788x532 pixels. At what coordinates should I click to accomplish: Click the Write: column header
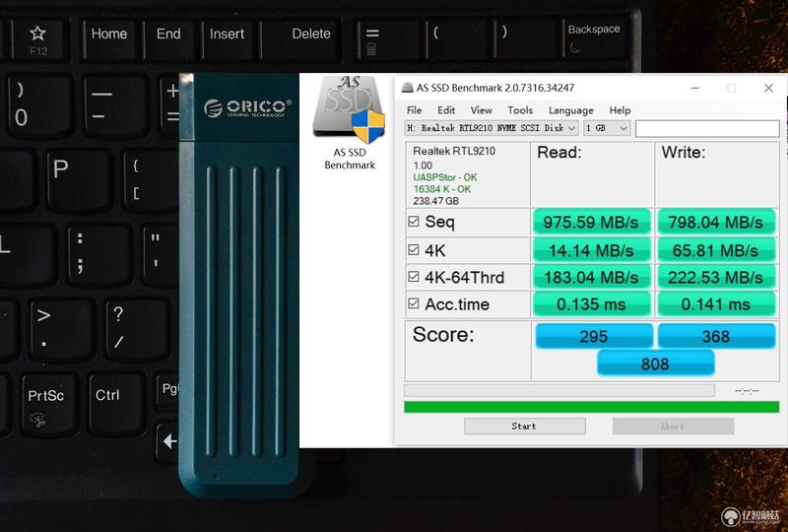pyautogui.click(x=683, y=153)
